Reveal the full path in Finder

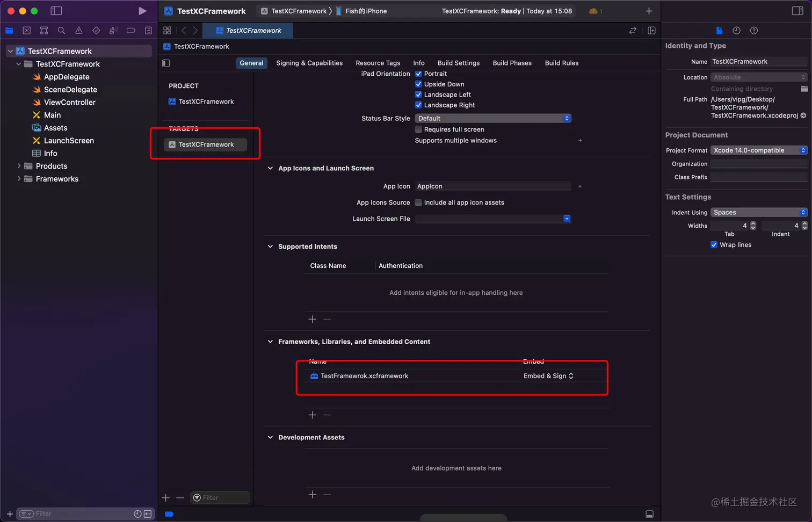point(803,115)
